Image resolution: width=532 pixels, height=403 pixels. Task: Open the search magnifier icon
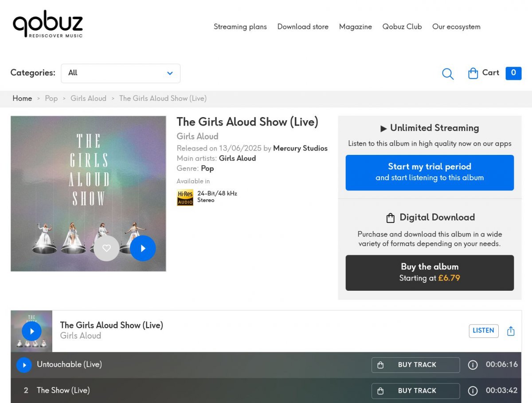point(448,74)
